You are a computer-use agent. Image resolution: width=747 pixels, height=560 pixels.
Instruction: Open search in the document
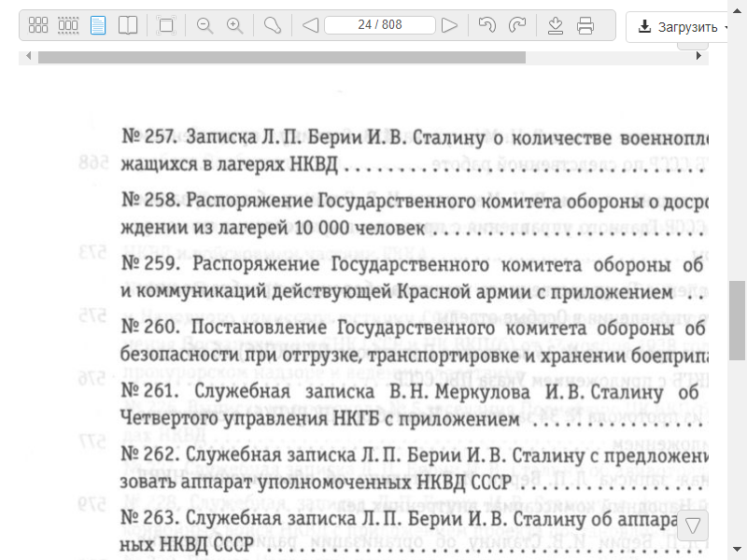tap(272, 25)
